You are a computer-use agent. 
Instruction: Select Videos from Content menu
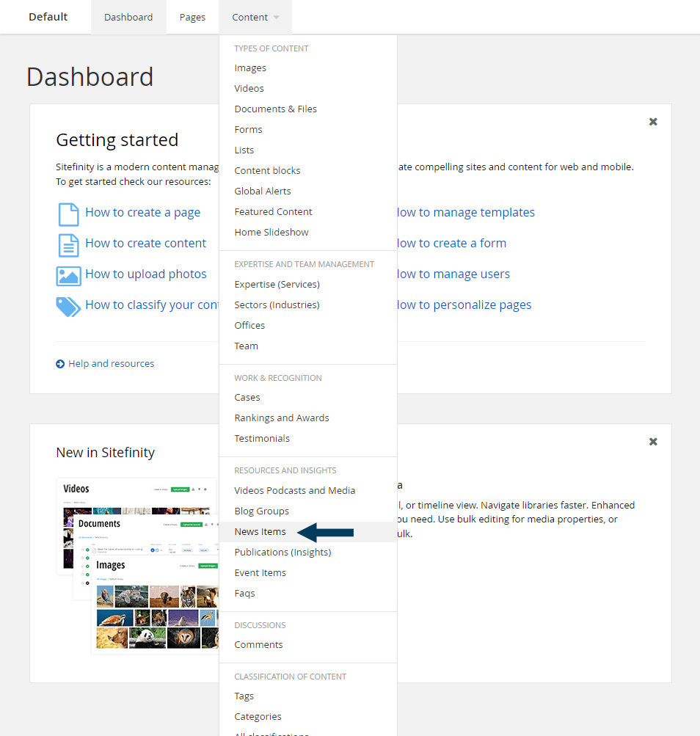(x=249, y=88)
